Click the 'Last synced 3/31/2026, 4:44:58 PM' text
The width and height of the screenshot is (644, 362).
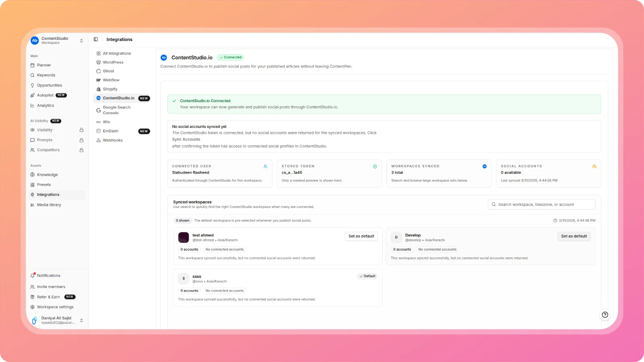point(529,181)
